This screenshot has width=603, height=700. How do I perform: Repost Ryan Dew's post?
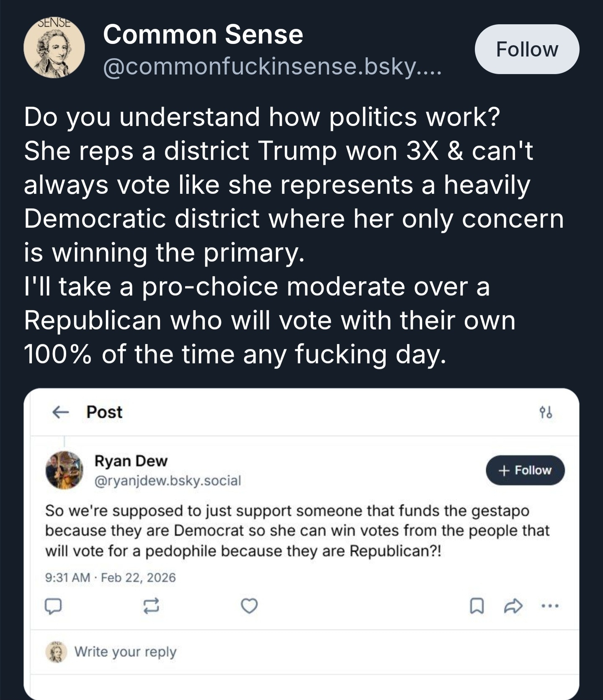151,606
